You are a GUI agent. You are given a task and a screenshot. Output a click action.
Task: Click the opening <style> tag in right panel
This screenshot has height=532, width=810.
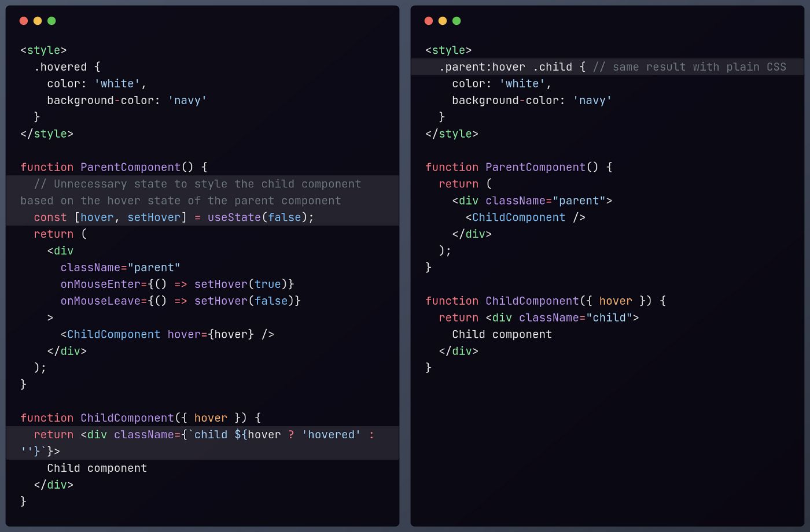point(448,50)
